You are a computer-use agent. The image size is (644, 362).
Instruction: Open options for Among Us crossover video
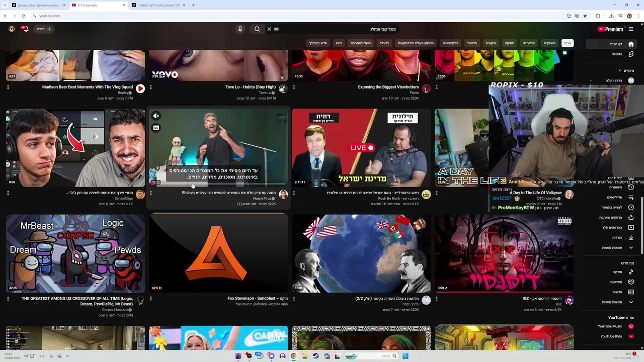coord(8,299)
